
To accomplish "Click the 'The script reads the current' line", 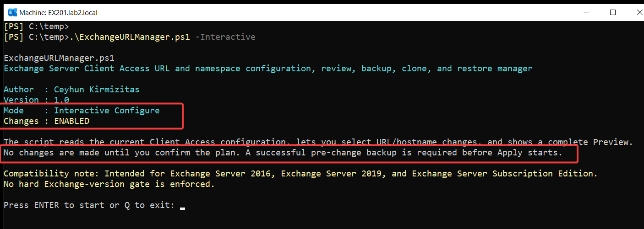I will [x=318, y=142].
